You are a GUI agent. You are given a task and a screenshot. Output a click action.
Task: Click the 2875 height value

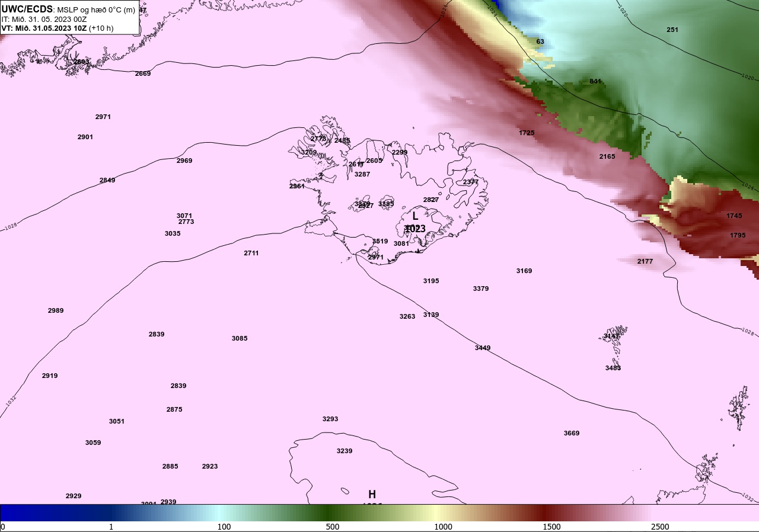pos(174,409)
